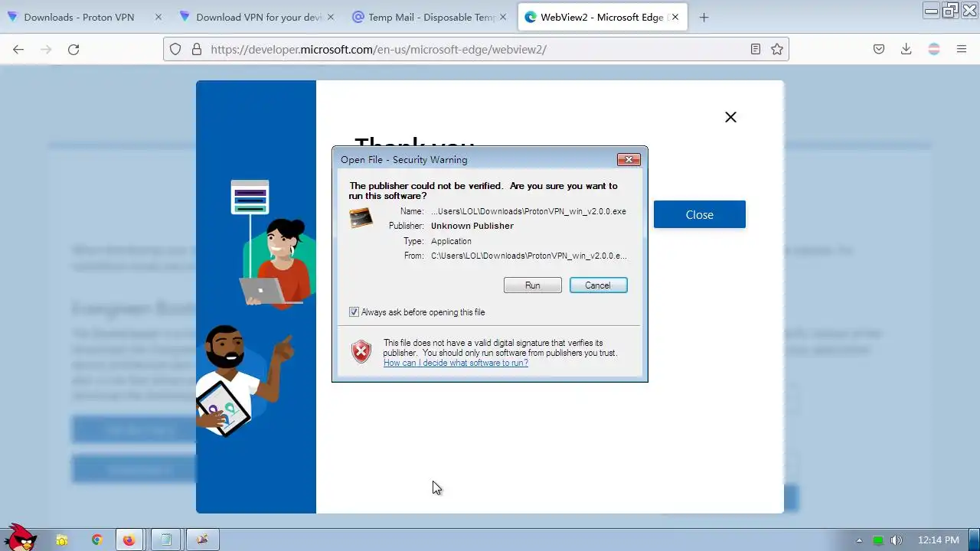Open the Start menu angry bird icon
This screenshot has width=980, height=551.
(21, 537)
